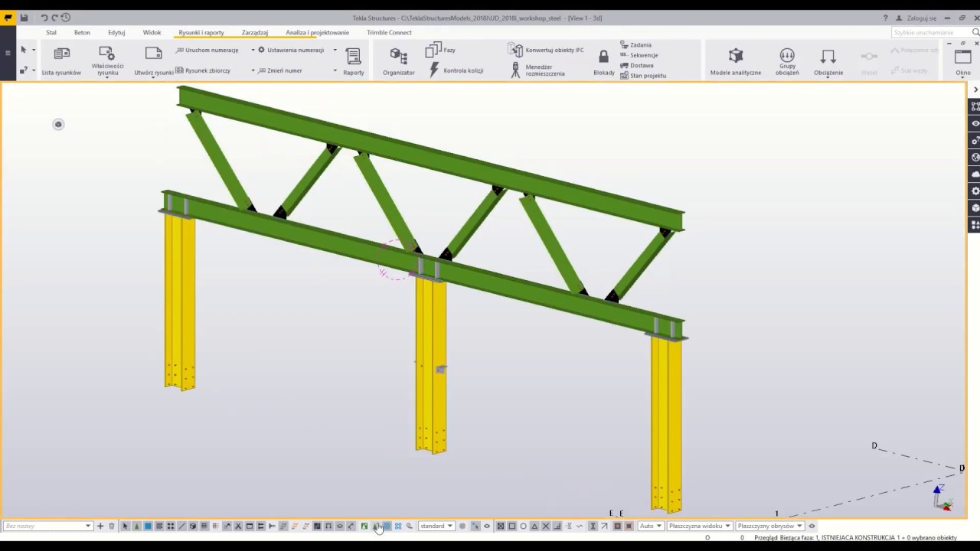Click Właściwości rysunku icon
The image size is (980, 551).
coord(107,53)
